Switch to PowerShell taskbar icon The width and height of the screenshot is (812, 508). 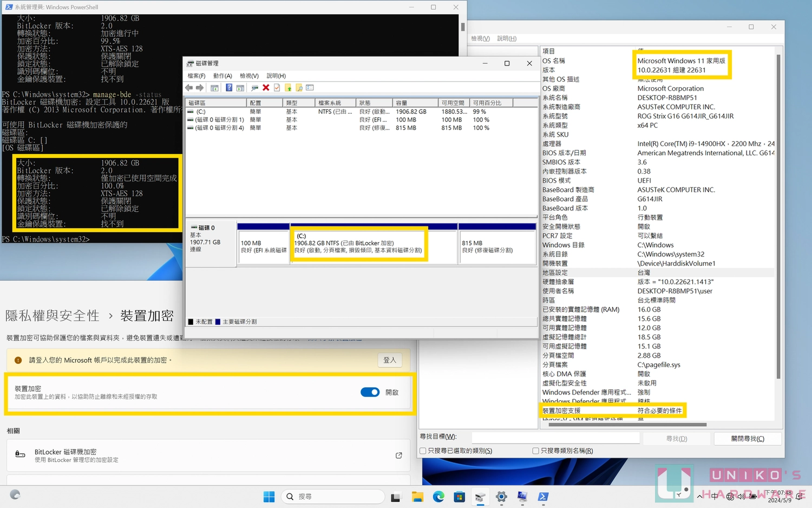[x=543, y=497]
